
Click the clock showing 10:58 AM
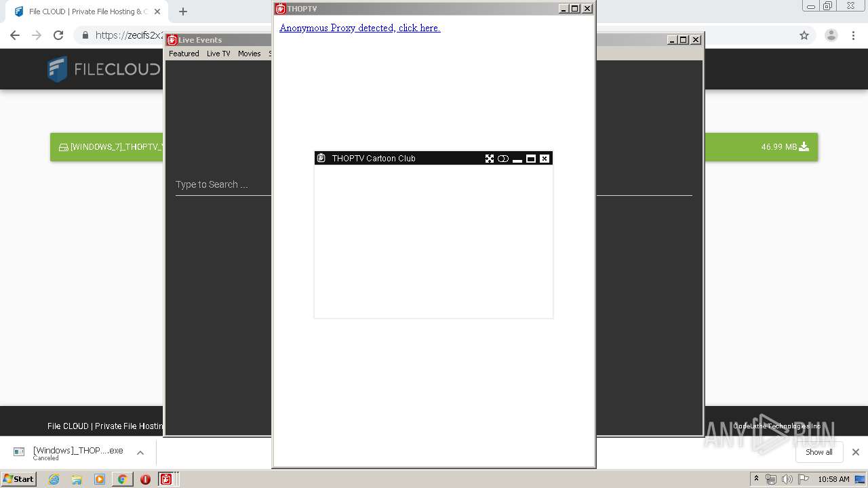click(833, 479)
